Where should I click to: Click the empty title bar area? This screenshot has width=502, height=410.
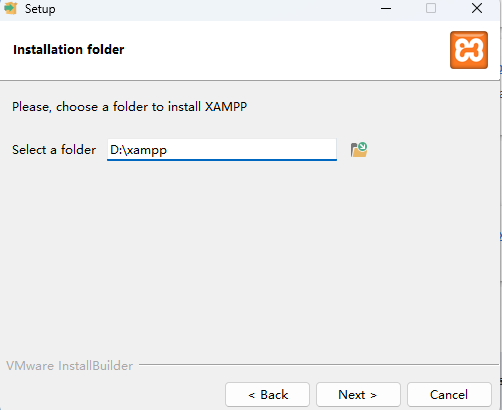pyautogui.click(x=217, y=9)
